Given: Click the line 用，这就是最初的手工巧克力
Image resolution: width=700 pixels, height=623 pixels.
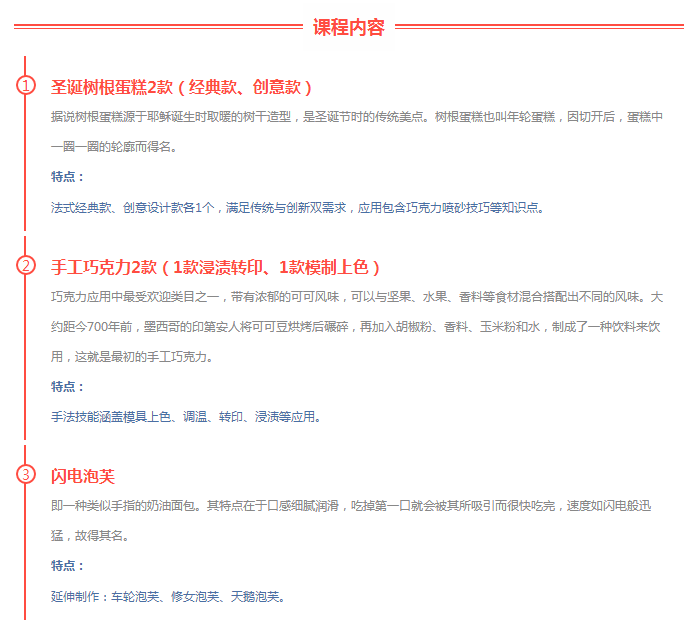Looking at the screenshot, I should 132,357.
